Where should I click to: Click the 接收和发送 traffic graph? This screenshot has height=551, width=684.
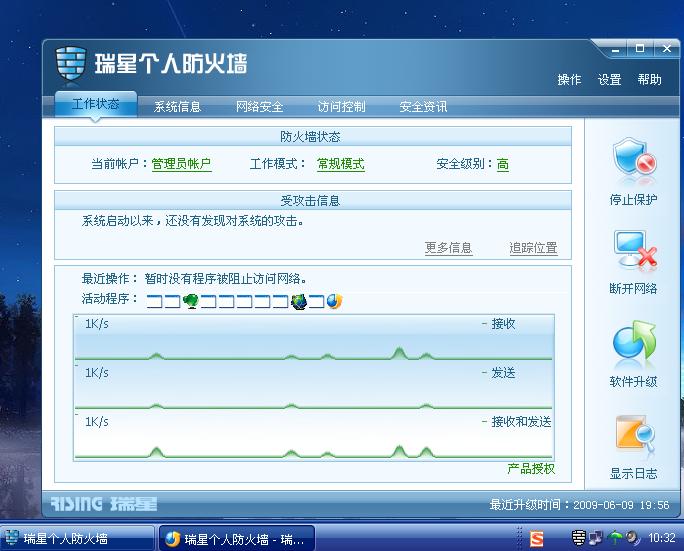[314, 436]
